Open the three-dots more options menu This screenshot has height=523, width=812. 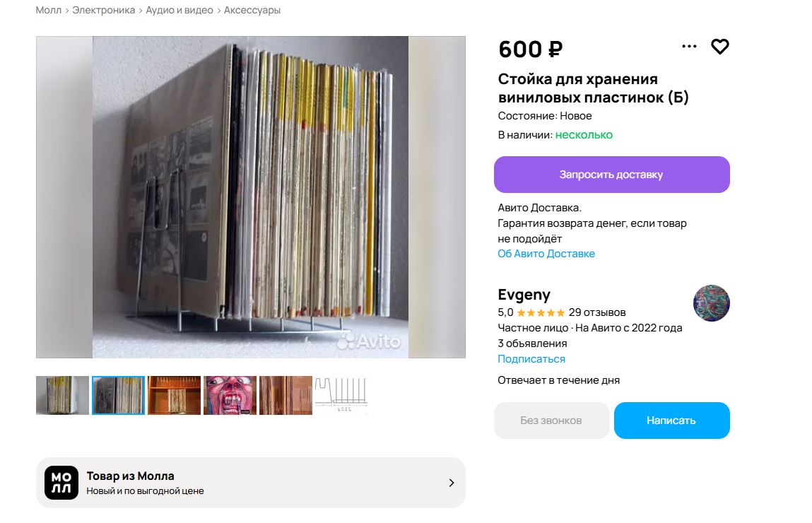click(x=689, y=47)
